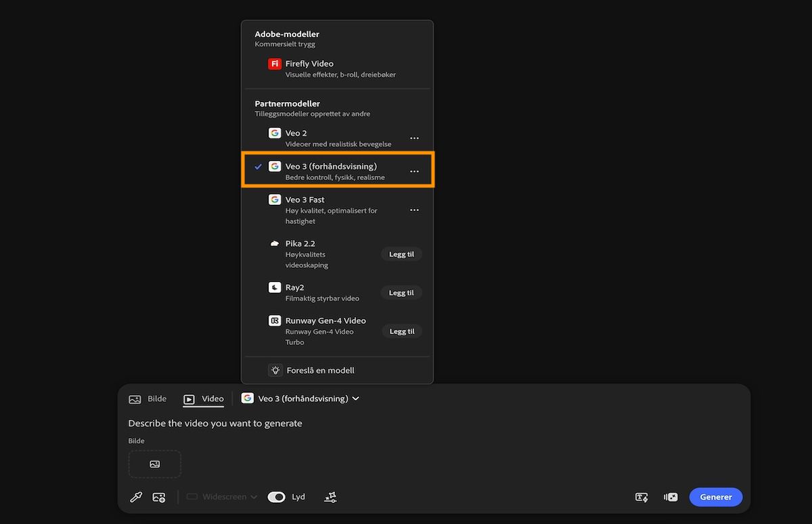812x524 pixels.
Task: Click the Ray2 moon logo icon
Action: 274,287
